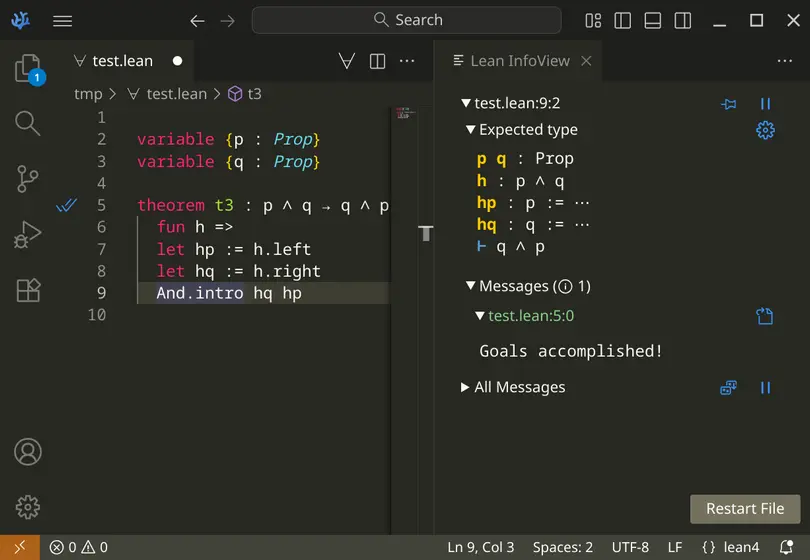Click the hq hypothesis in InfoView

pos(487,224)
